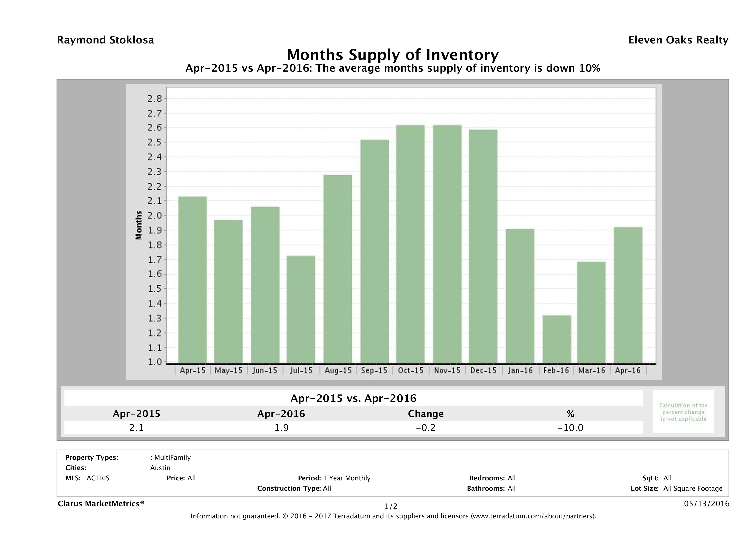The image size is (738, 560).
Task: Click the Feb-16 lowest bar
Action: [x=556, y=339]
